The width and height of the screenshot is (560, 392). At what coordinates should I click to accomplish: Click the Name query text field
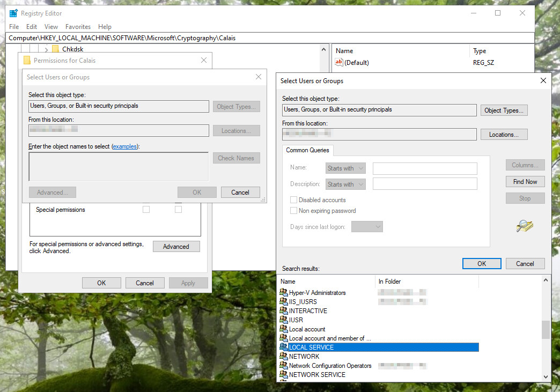[x=425, y=168]
